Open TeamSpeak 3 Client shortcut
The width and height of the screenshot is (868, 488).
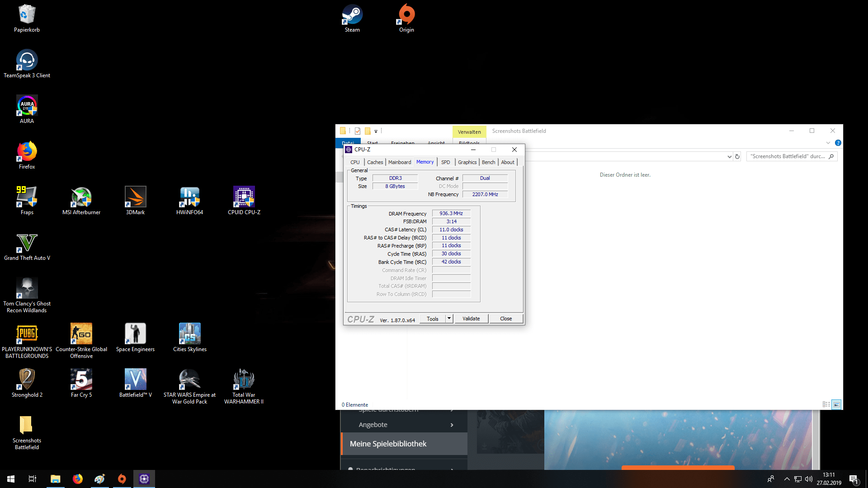pyautogui.click(x=27, y=64)
